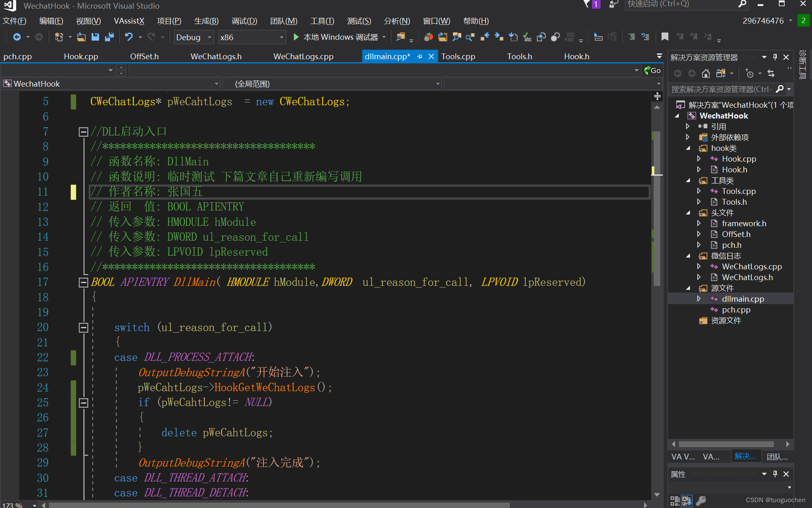Start the Local Windows Debugger

click(336, 37)
